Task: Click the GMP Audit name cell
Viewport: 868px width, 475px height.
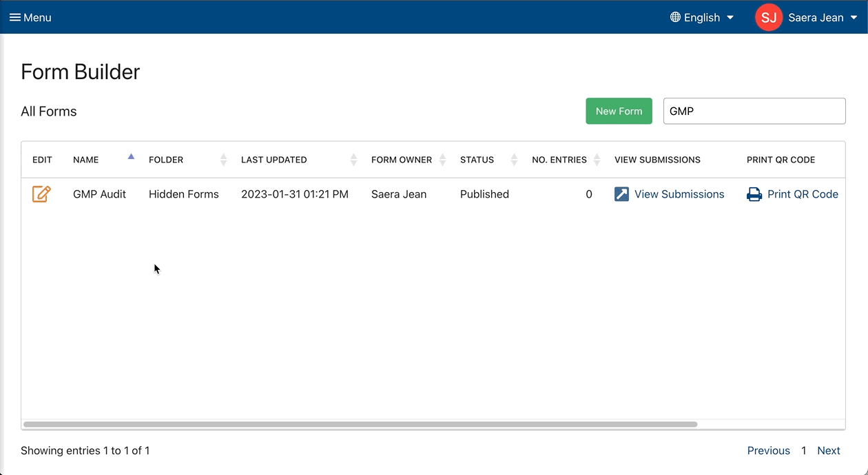Action: coord(99,194)
